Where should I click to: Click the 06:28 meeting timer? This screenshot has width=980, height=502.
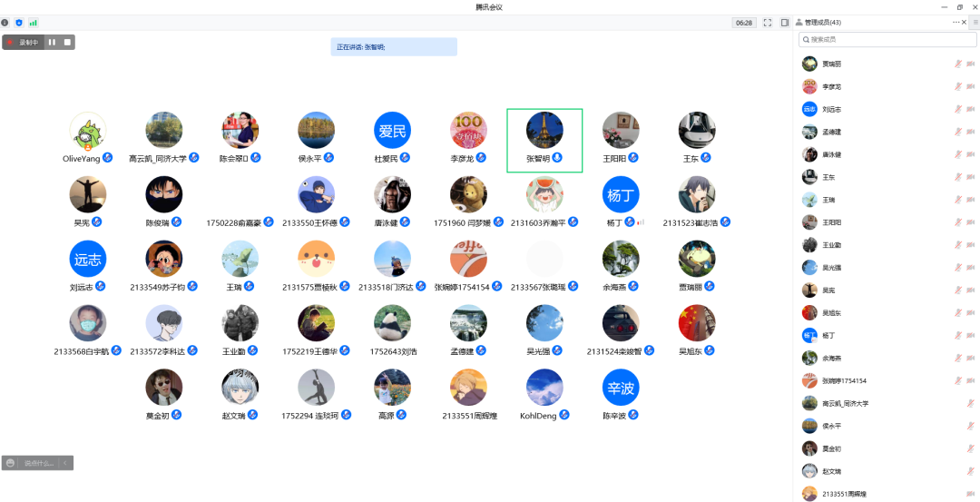coord(744,22)
